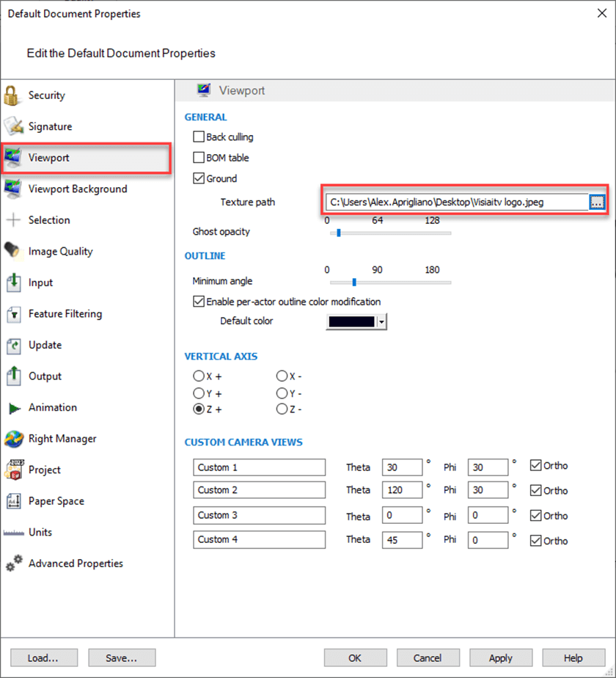This screenshot has width=616, height=678.
Task: Go to the Units category
Action: [x=40, y=533]
